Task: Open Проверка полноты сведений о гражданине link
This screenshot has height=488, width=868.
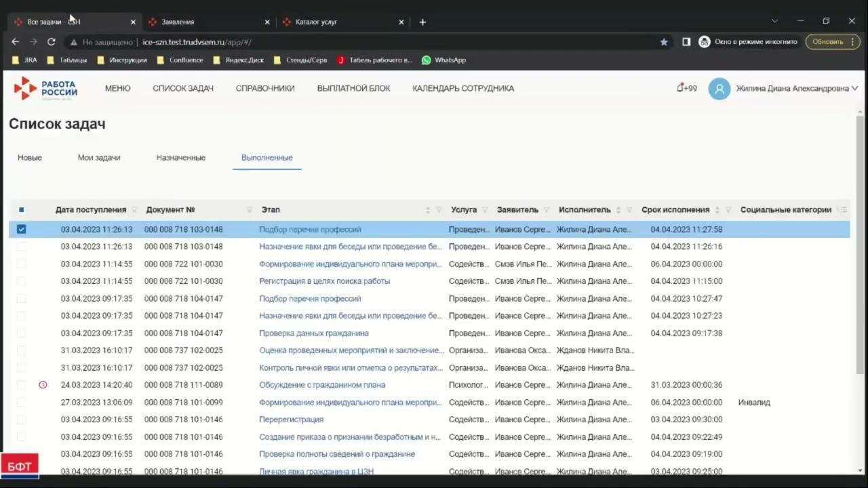Action: tap(337, 454)
